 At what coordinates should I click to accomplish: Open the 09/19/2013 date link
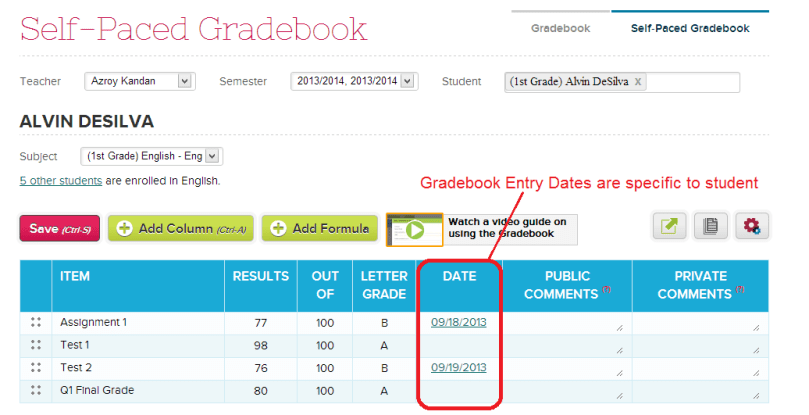coord(459,368)
